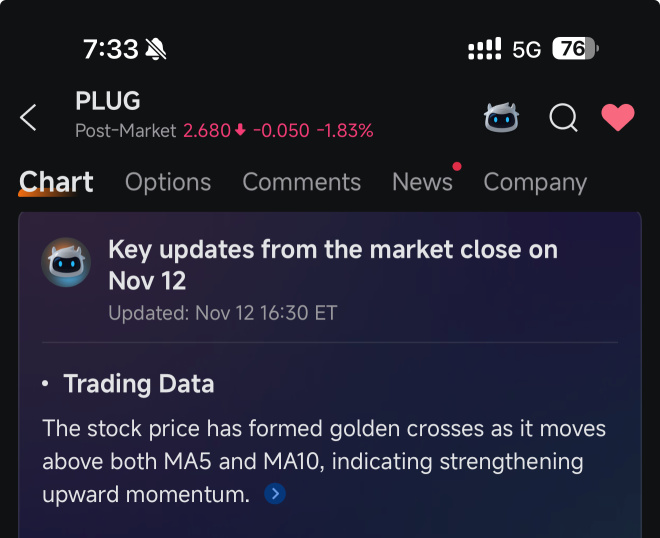Open the AI robot assistant in header
660x538 pixels.
(501, 118)
